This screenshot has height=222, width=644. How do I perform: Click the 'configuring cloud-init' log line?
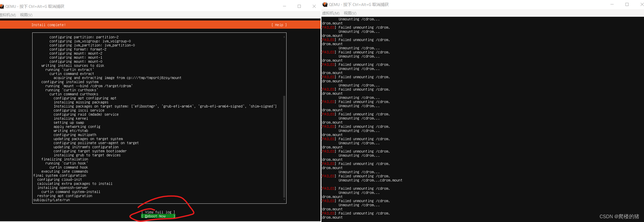point(59,180)
